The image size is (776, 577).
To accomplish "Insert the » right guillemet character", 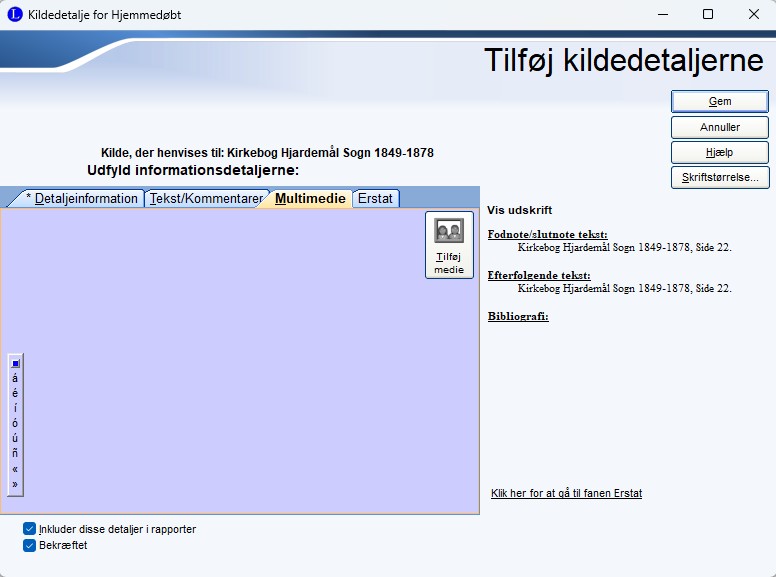I will pyautogui.click(x=15, y=484).
